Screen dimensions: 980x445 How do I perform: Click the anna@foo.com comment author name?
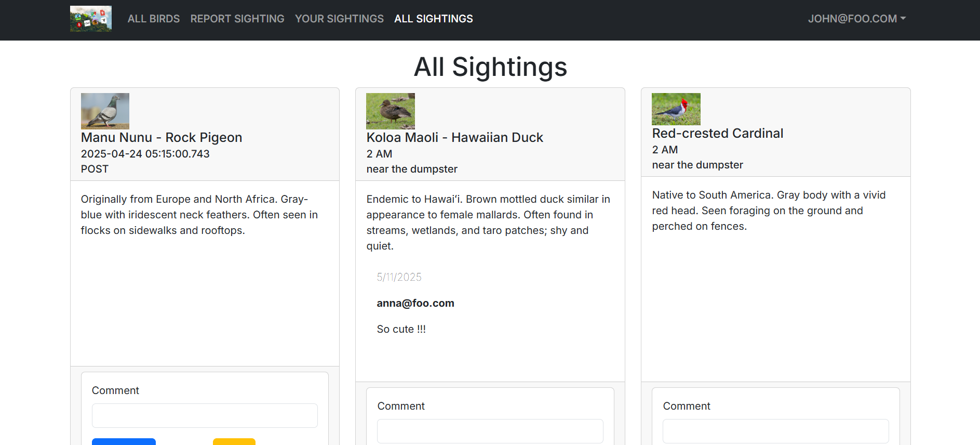pos(415,303)
